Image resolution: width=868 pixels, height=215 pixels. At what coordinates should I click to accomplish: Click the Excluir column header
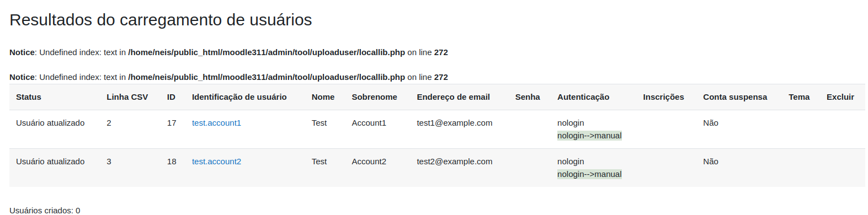tap(840, 97)
